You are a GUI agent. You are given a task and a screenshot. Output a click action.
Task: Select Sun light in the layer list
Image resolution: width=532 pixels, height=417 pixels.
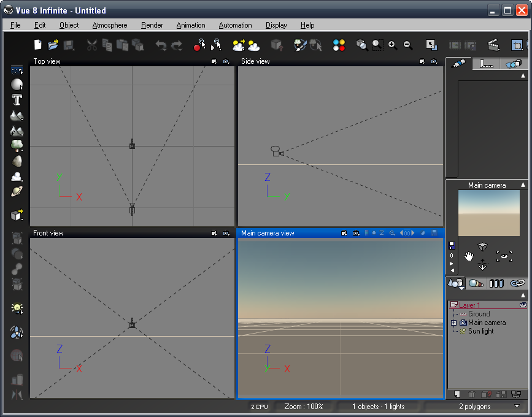480,331
